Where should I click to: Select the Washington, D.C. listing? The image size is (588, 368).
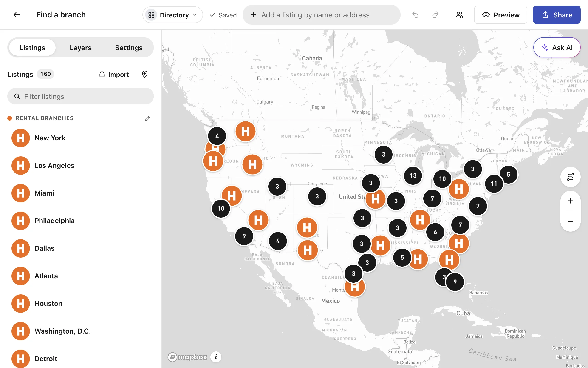tap(80, 331)
